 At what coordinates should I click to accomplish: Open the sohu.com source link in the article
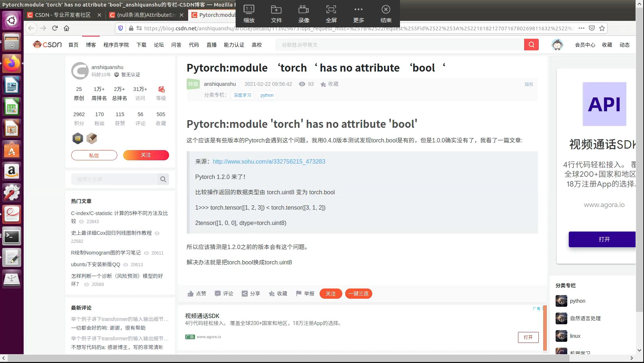tap(269, 161)
